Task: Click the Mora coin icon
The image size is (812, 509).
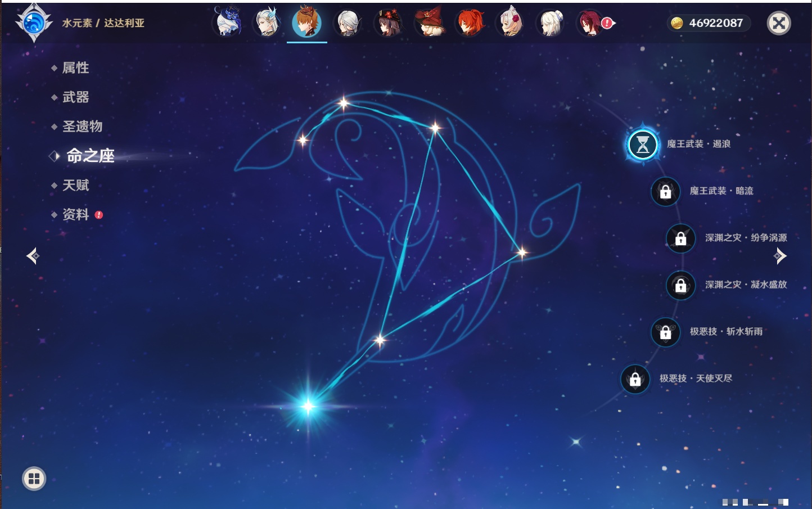Action: [677, 23]
